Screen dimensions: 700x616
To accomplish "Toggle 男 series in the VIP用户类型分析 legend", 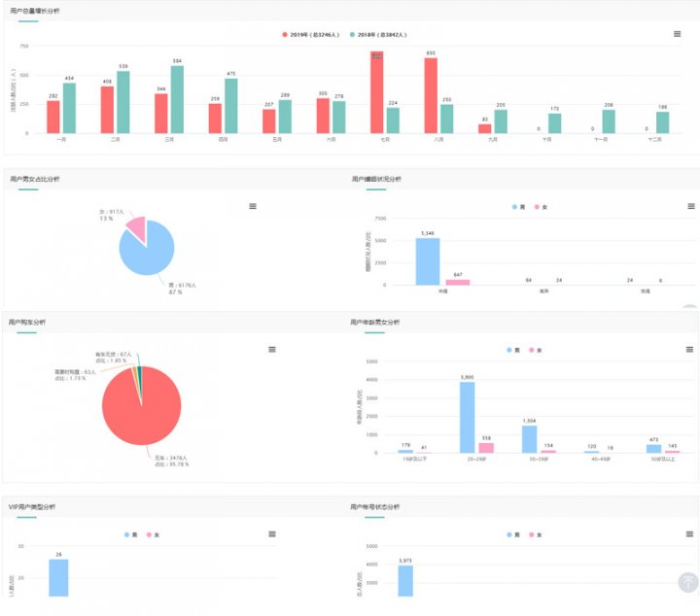I will [x=131, y=534].
